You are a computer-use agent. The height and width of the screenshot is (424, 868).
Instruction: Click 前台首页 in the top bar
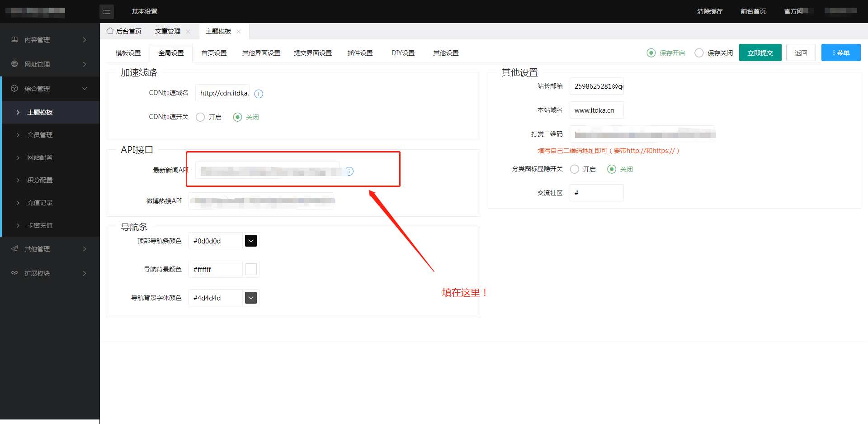click(753, 11)
